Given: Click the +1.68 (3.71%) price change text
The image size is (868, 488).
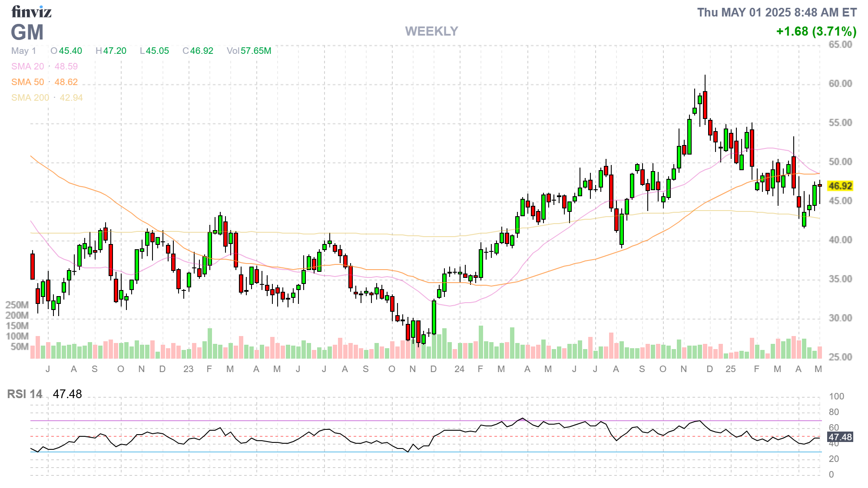Looking at the screenshot, I should click(x=816, y=31).
